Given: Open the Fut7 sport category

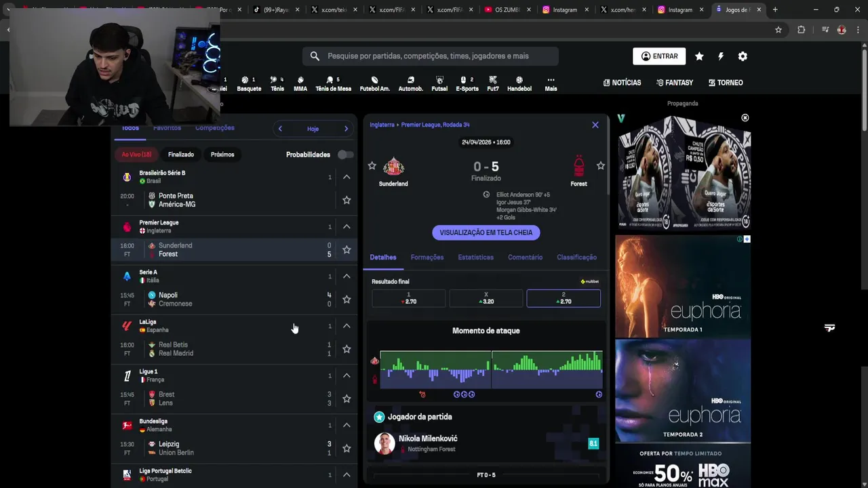Looking at the screenshot, I should 493,83.
